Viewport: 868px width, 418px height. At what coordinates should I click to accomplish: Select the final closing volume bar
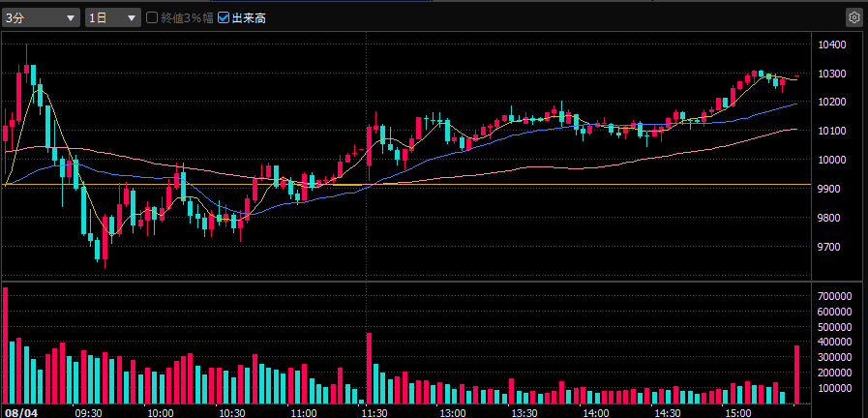(797, 374)
